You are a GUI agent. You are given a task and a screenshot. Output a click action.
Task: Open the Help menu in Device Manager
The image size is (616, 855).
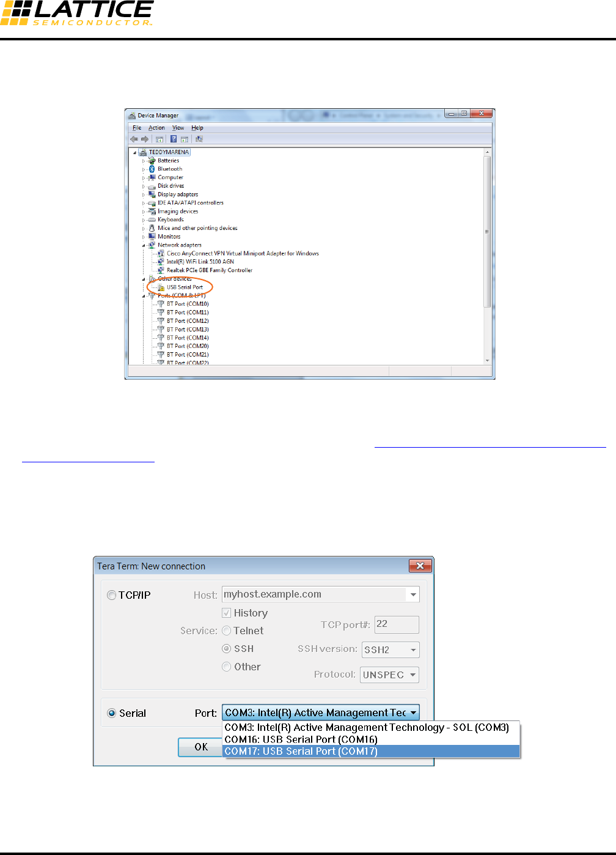(197, 128)
